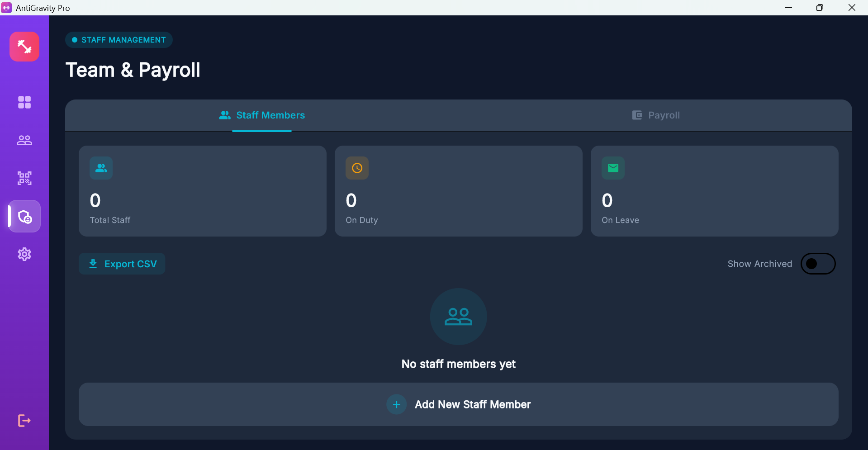Select the staff shield icon in sidebar

click(24, 217)
